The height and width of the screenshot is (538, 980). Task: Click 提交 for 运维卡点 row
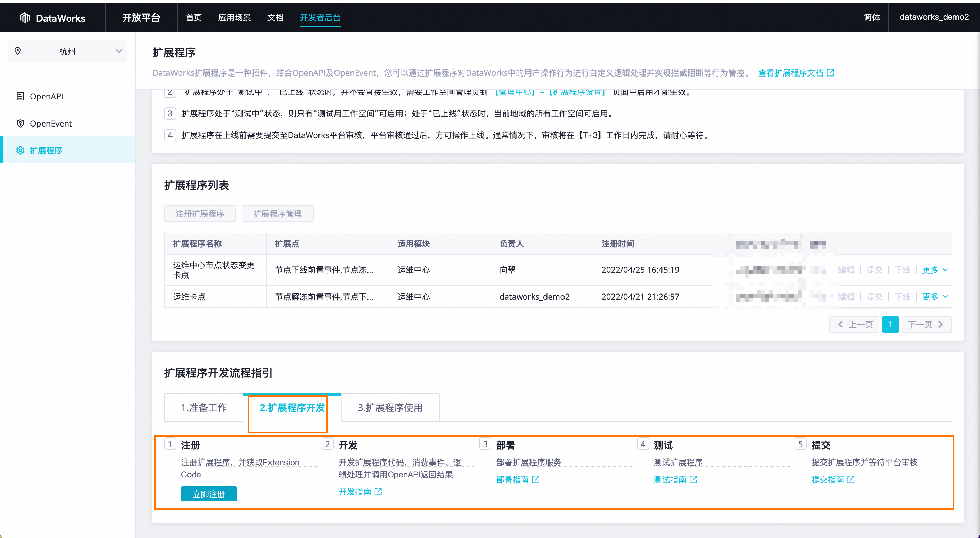click(874, 297)
